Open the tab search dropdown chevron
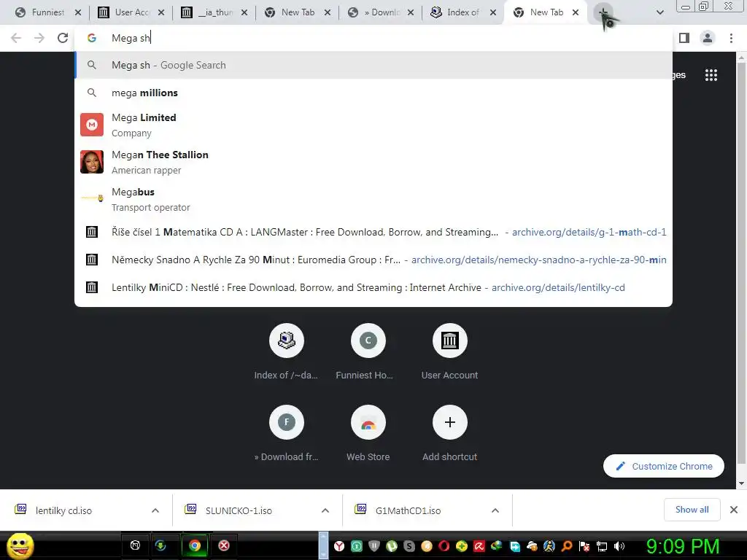The height and width of the screenshot is (560, 747). click(x=659, y=12)
